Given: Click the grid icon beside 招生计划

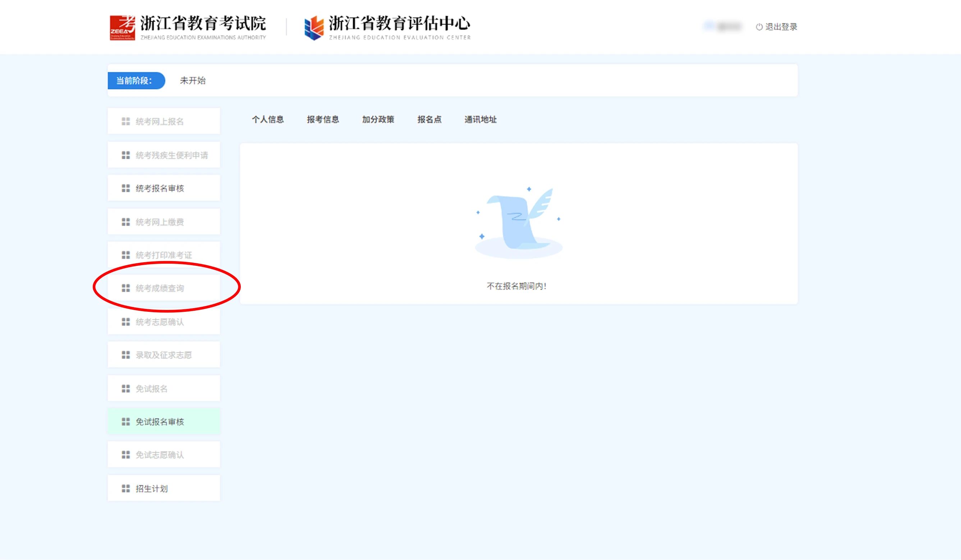Looking at the screenshot, I should [125, 488].
